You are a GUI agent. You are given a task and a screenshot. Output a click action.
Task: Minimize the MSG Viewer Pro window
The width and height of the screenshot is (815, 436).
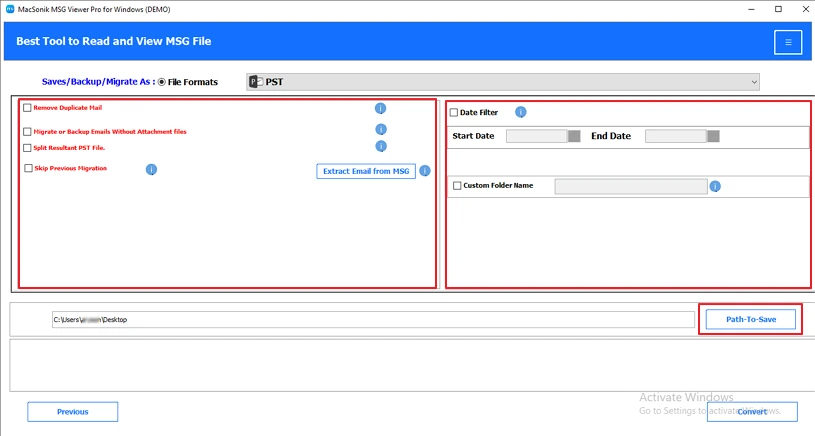tap(751, 9)
